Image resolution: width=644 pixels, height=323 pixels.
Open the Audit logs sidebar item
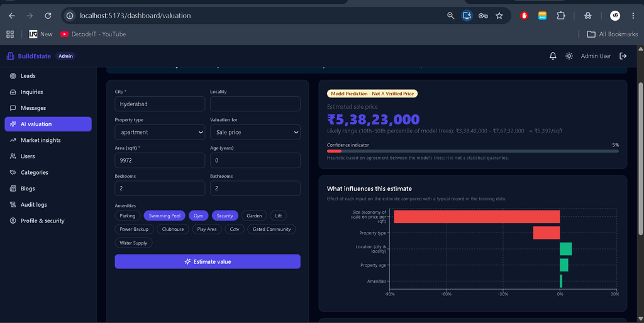tap(48, 204)
